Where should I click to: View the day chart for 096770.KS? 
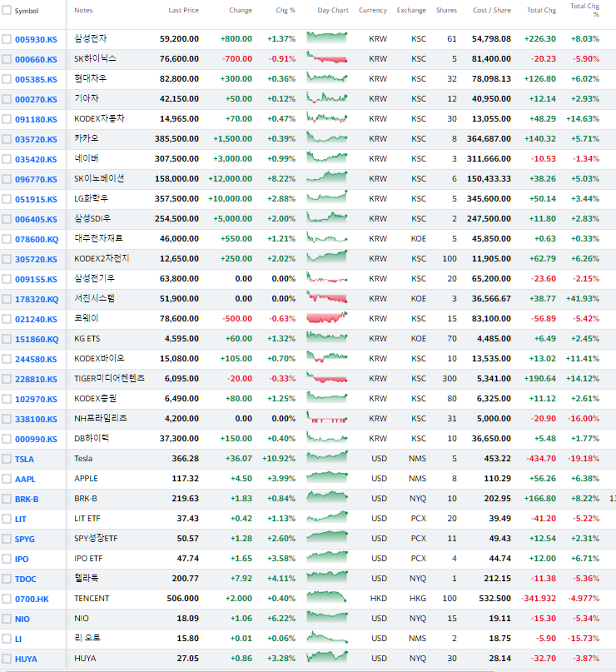click(327, 177)
